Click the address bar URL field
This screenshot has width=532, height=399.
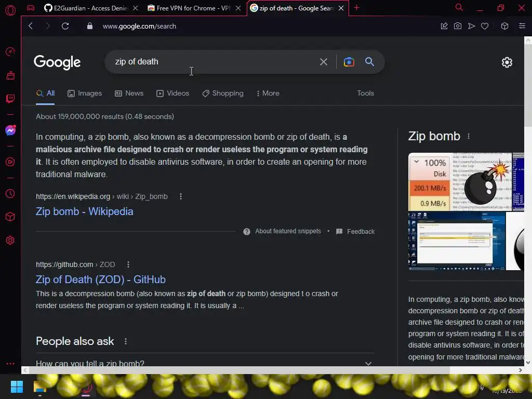(139, 26)
